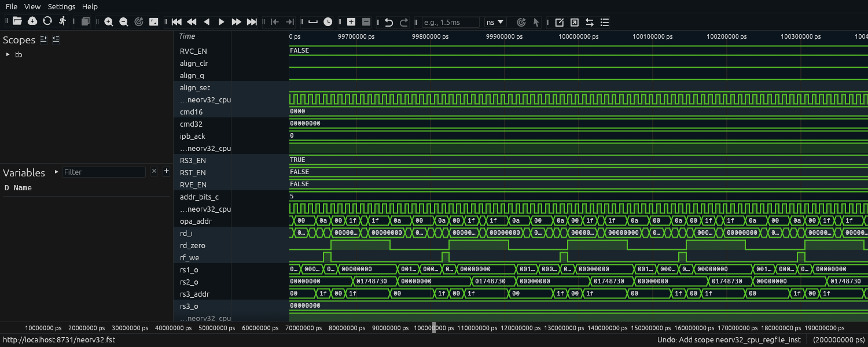Clear the variable filter with X
This screenshot has width=868, height=347.
click(x=154, y=171)
